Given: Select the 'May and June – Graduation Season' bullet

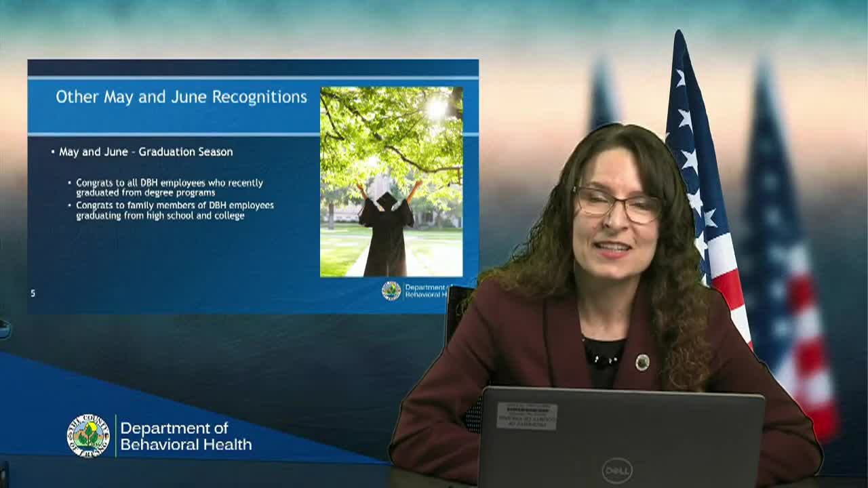Looking at the screenshot, I should 146,152.
